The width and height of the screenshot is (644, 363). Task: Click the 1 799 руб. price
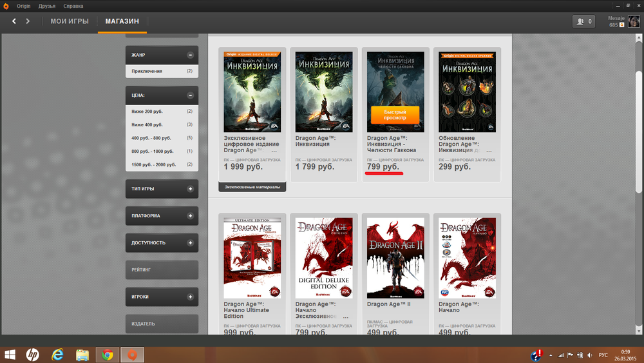[315, 167]
